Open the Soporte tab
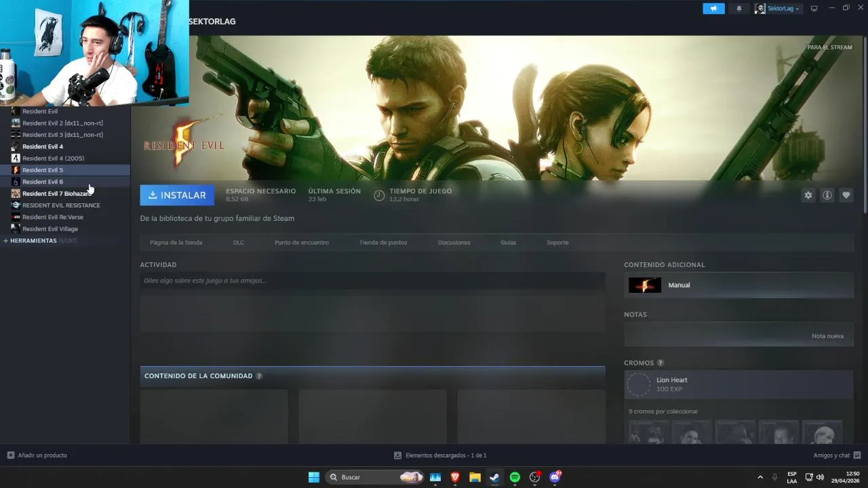 tap(557, 243)
